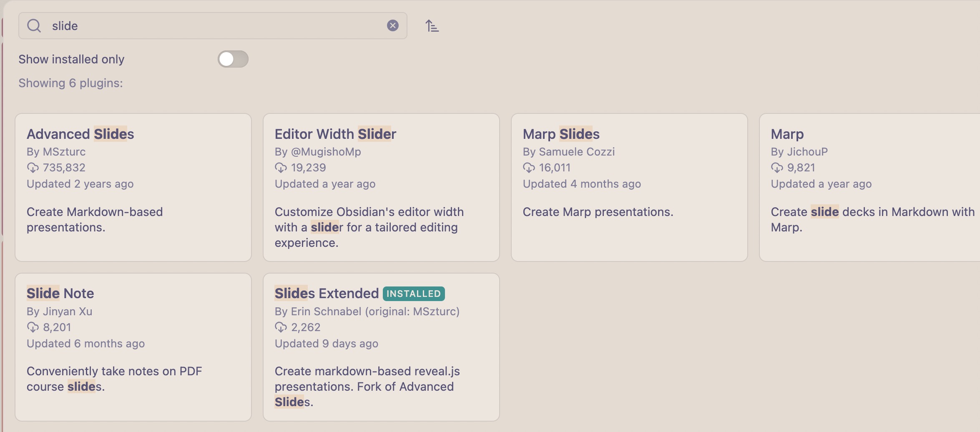Viewport: 980px width, 432px height.
Task: Click download icon beside 735,832
Action: [33, 168]
